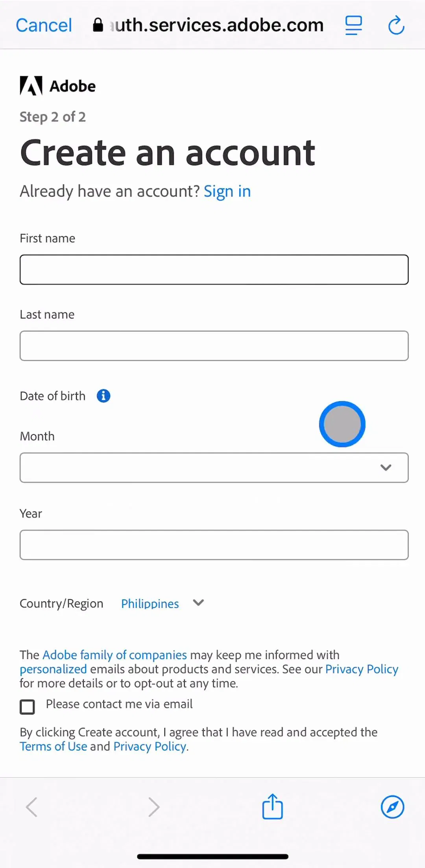
Task: Go forward with right arrow icon
Action: click(x=154, y=807)
